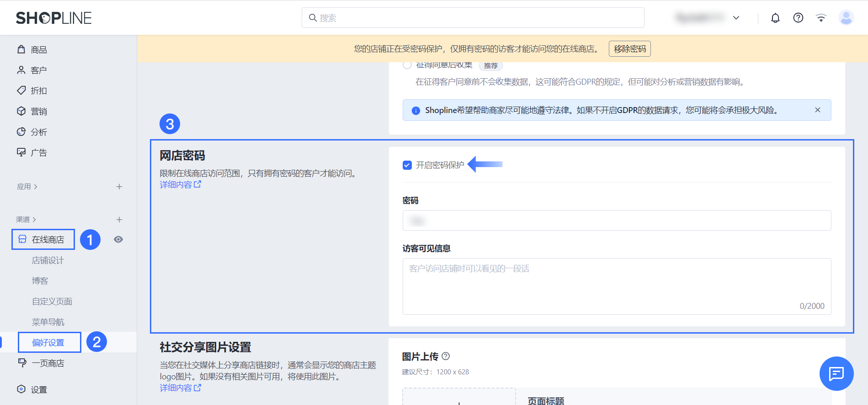Click the 营销 cube icon
The height and width of the screenshot is (405, 868).
tap(21, 111)
